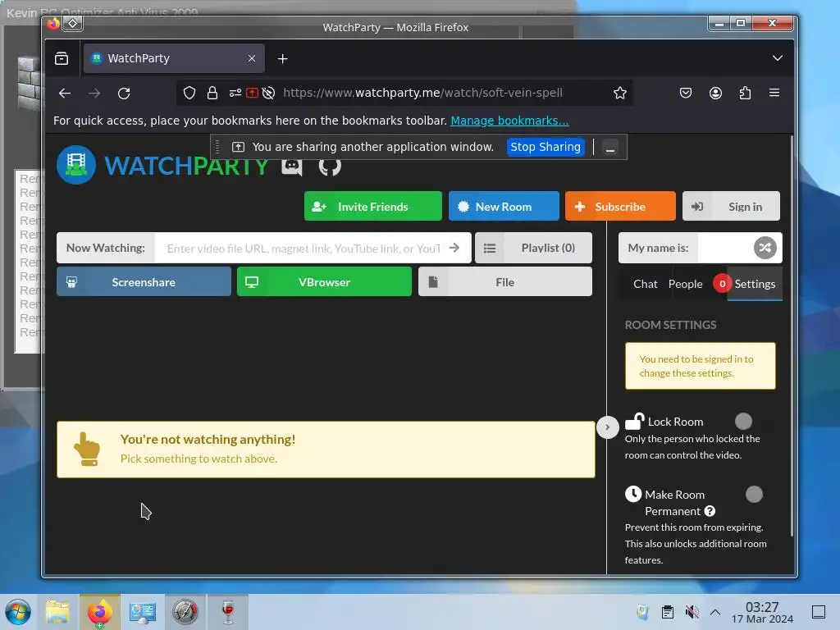
Task: Go back with the browser back arrow
Action: (x=65, y=94)
